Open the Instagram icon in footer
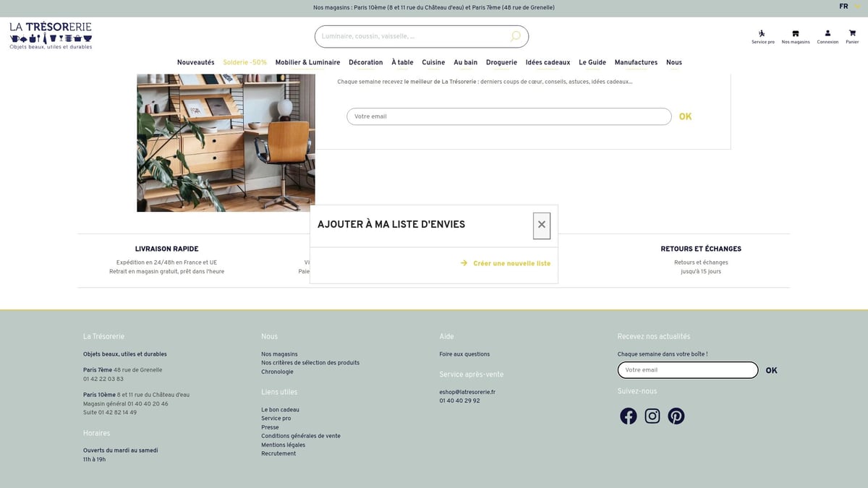The height and width of the screenshot is (488, 868). 652,416
